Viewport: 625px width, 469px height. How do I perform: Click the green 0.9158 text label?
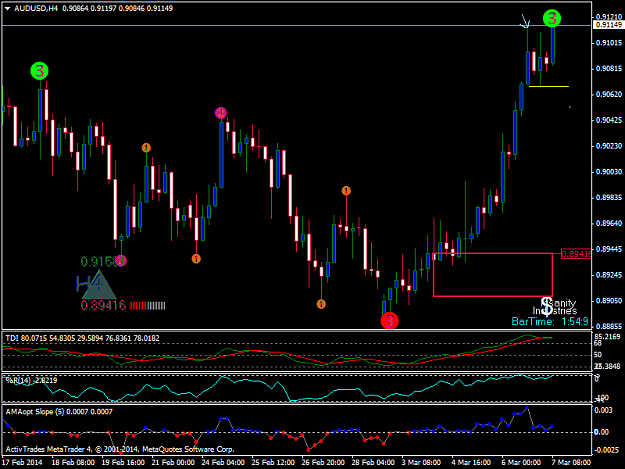(x=98, y=261)
